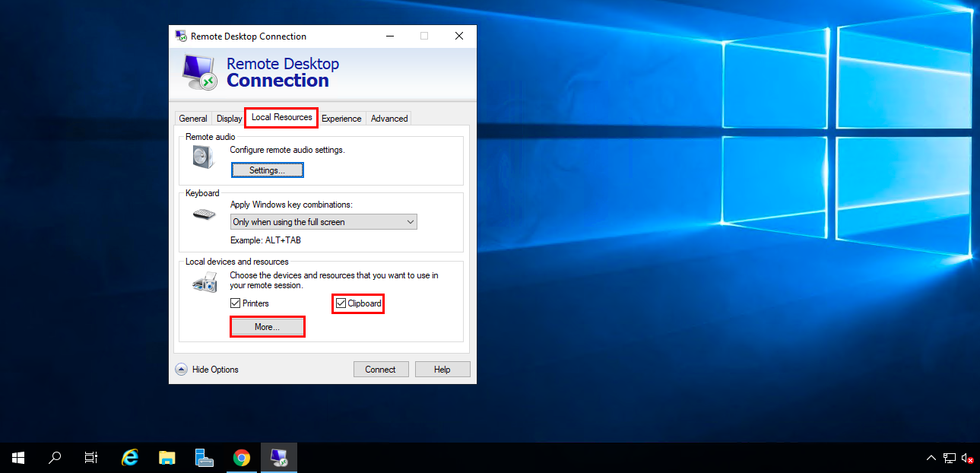The width and height of the screenshot is (980, 473).
Task: Click More button for local devices
Action: click(x=267, y=327)
